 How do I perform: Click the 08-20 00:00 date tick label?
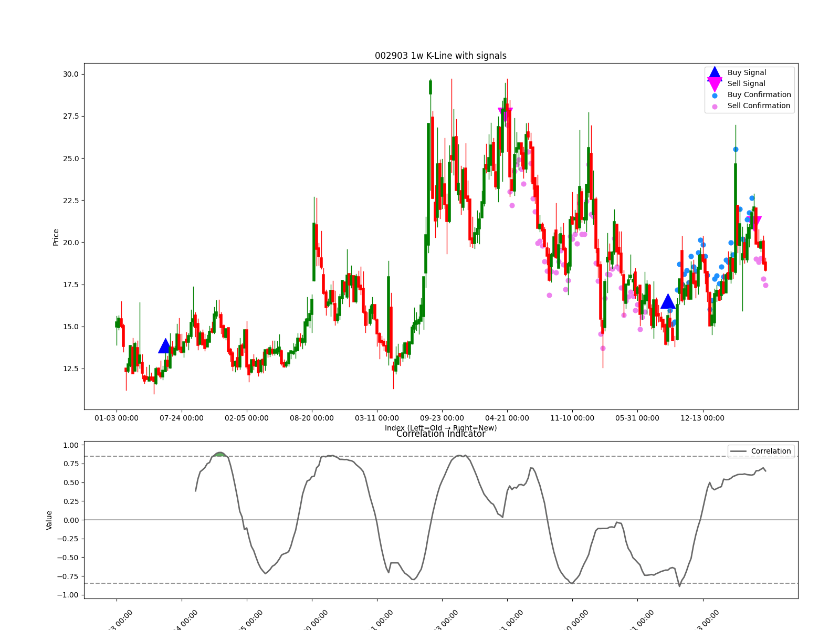pos(312,418)
